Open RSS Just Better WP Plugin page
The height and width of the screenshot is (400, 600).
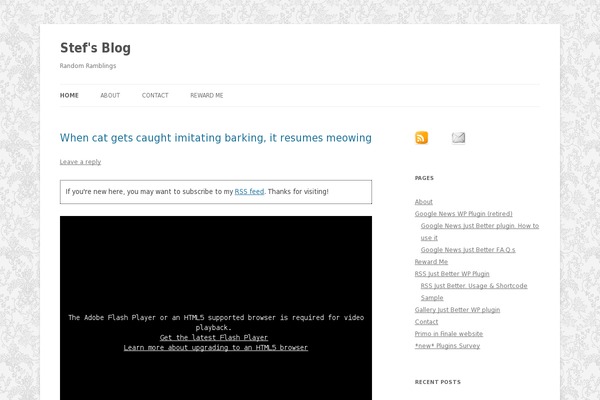click(452, 274)
